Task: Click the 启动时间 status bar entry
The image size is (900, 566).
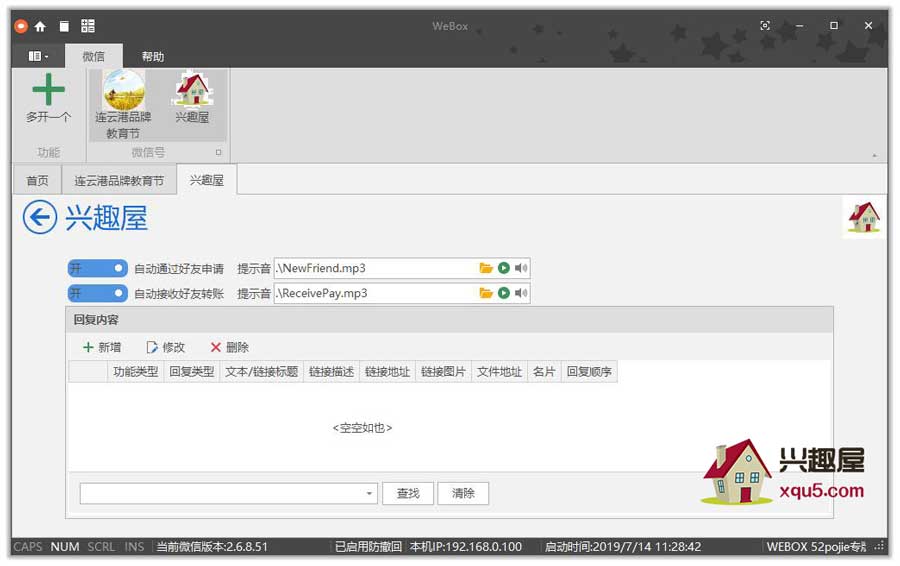Action: point(623,546)
